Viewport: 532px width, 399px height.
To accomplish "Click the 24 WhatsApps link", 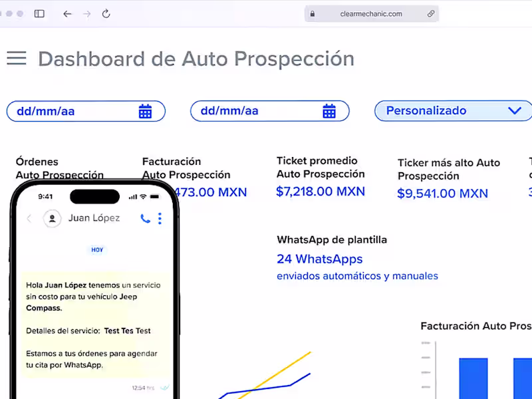I will tap(320, 259).
